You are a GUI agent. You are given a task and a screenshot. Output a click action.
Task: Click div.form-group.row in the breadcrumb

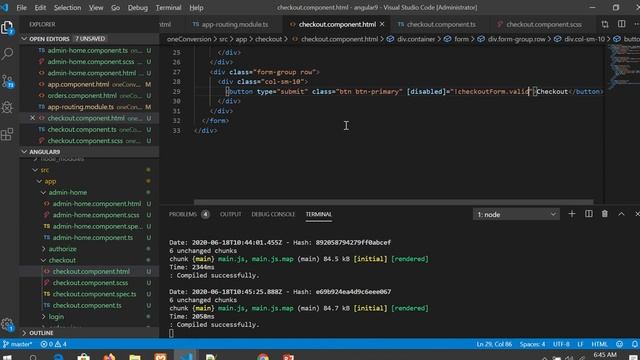coord(517,39)
